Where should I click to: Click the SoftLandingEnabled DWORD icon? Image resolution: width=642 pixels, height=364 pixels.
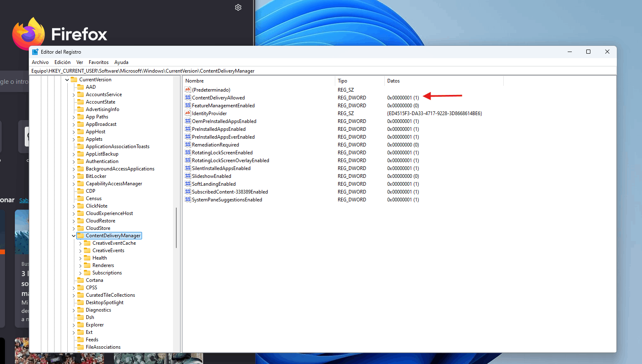(188, 184)
